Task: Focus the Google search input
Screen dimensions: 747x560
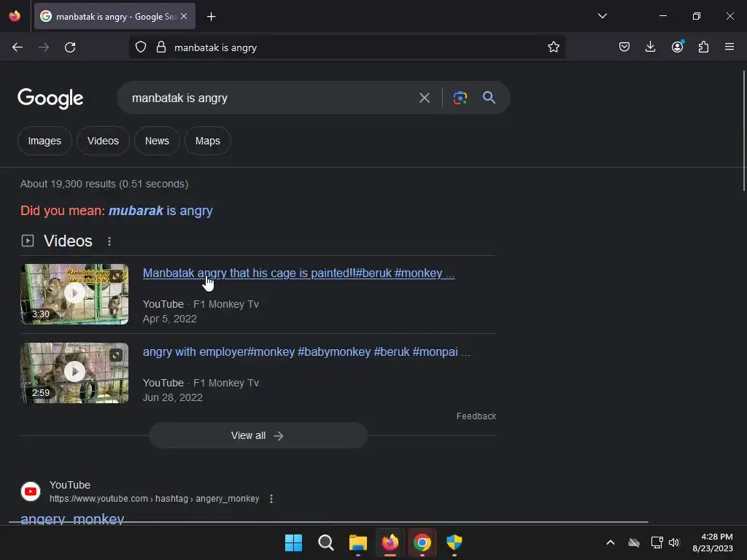Action: (269, 98)
